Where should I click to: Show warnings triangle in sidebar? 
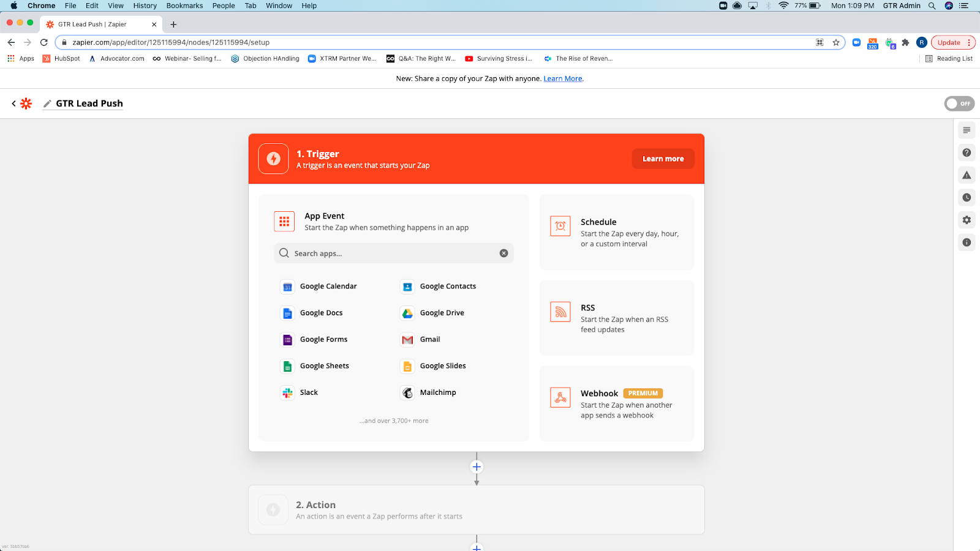pos(967,175)
